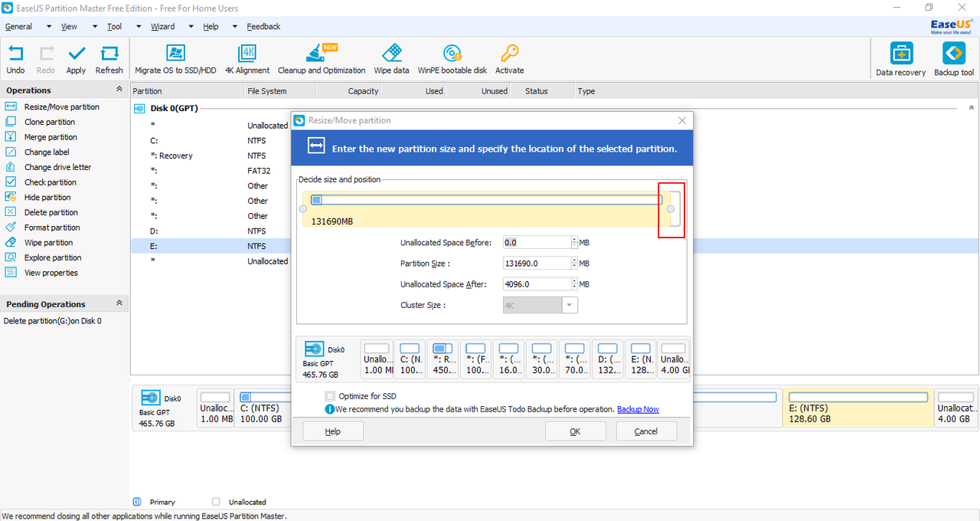Click the Redo toolbar icon

point(46,60)
